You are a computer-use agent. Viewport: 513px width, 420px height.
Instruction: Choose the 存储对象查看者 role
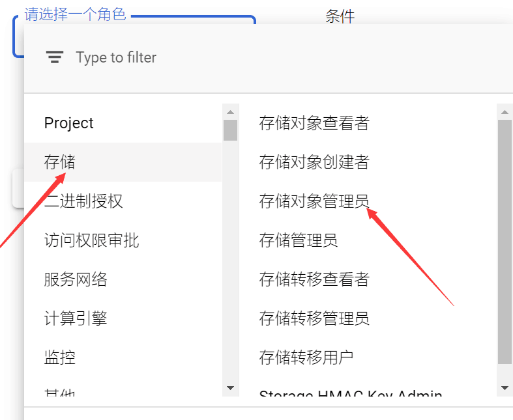pos(314,123)
